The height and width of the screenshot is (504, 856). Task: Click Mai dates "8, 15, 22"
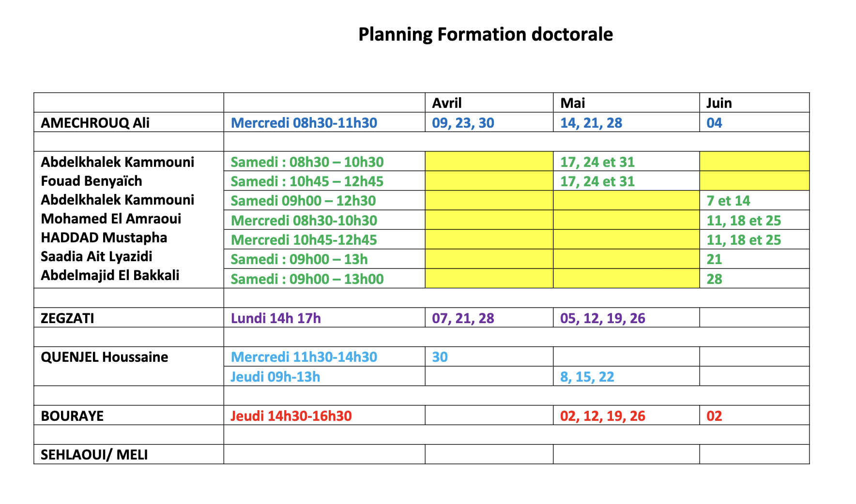pyautogui.click(x=587, y=377)
